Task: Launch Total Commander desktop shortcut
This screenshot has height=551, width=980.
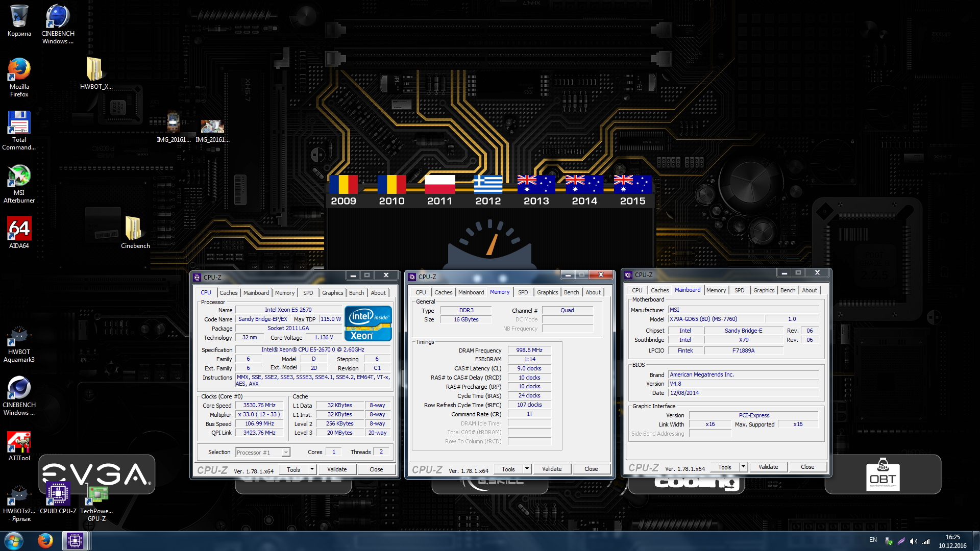Action: 19,130
